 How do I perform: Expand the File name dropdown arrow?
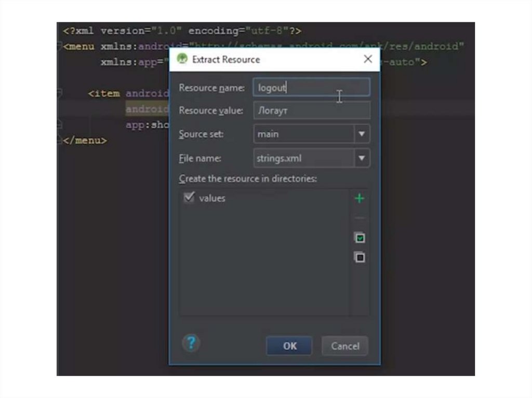362,158
